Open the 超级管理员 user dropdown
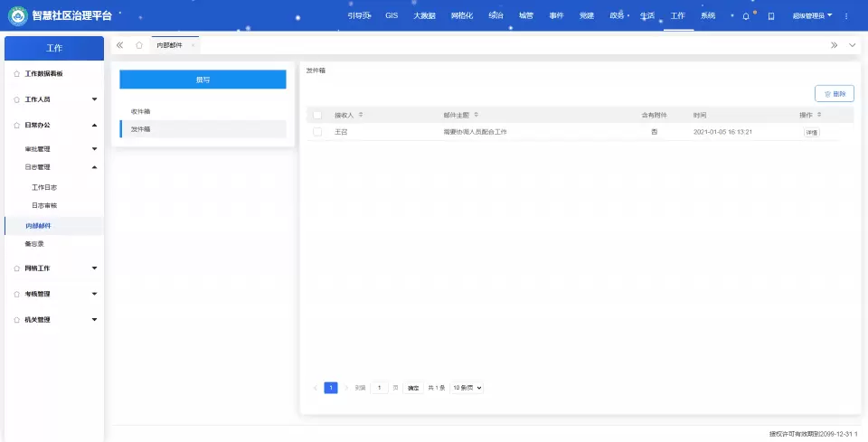The height and width of the screenshot is (442, 868). point(812,16)
